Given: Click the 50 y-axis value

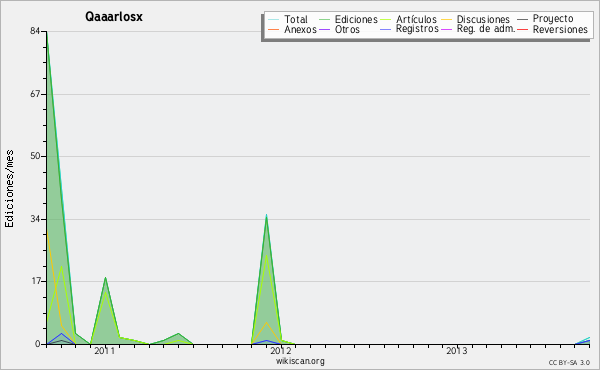Looking at the screenshot, I should [35, 156].
